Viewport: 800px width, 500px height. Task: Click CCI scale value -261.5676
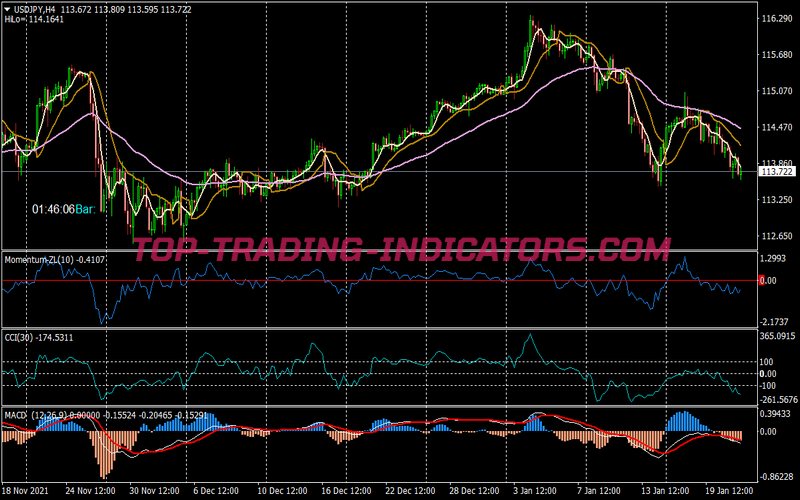[779, 399]
